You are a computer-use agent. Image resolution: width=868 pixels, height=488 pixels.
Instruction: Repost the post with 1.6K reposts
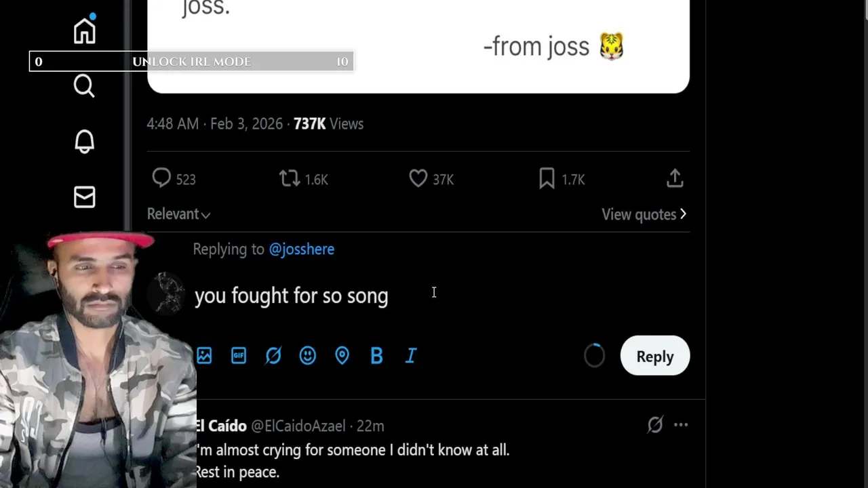pyautogui.click(x=290, y=178)
